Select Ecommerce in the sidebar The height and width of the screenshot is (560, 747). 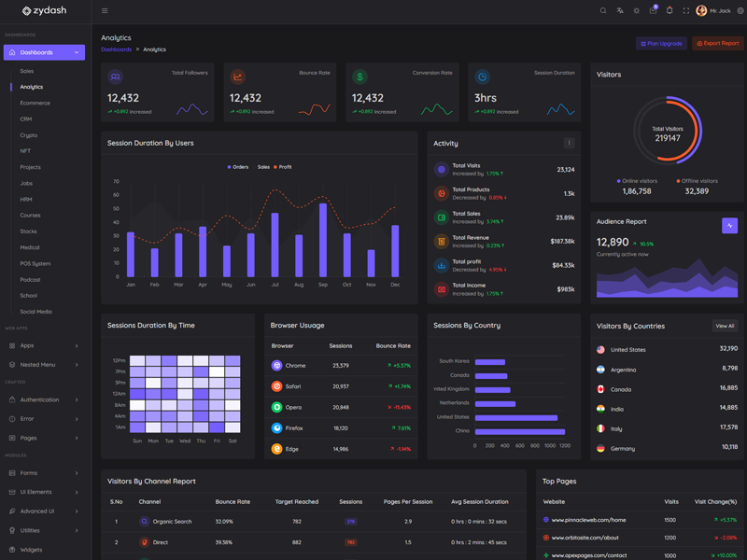[x=35, y=103]
